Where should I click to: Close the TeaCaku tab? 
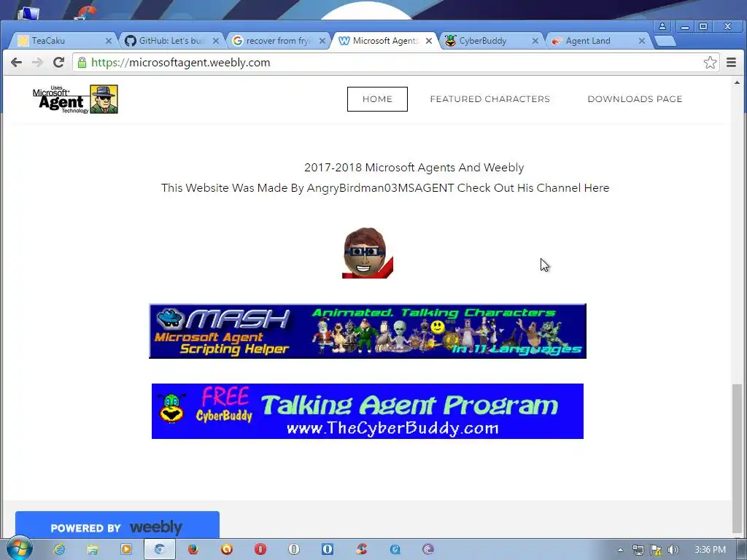(109, 41)
